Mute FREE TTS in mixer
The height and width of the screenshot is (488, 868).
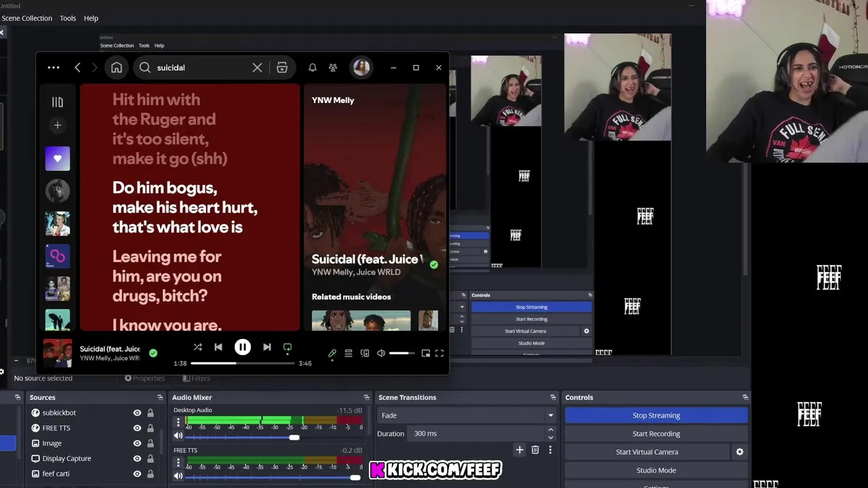coord(178,476)
